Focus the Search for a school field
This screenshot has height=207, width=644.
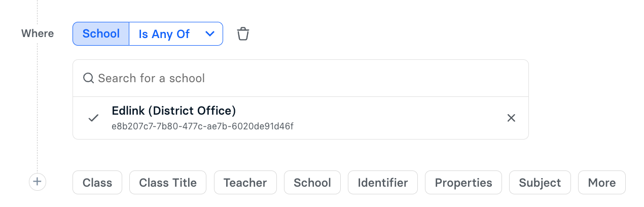tap(301, 78)
